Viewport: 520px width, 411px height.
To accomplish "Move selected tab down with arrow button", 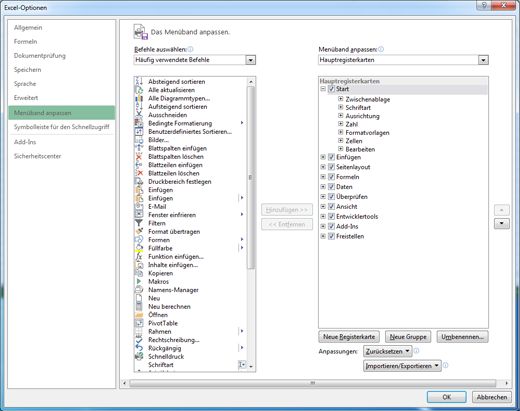I will [x=501, y=223].
